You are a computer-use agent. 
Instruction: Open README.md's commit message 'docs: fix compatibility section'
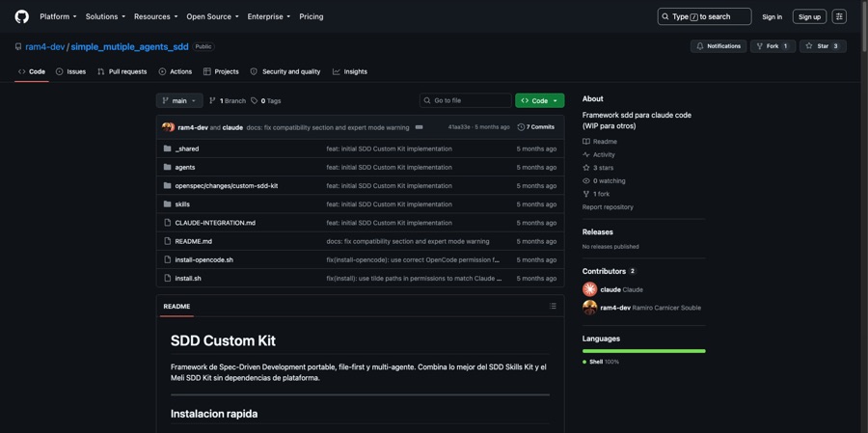(x=407, y=241)
